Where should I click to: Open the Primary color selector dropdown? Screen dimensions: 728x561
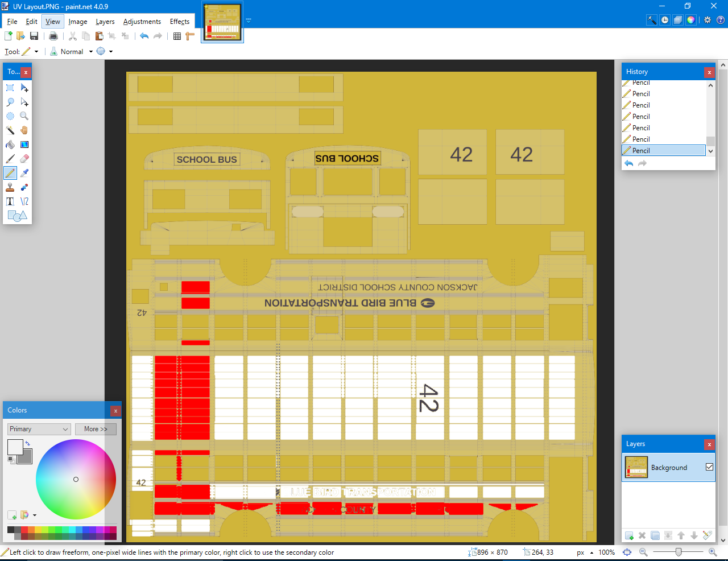(39, 429)
